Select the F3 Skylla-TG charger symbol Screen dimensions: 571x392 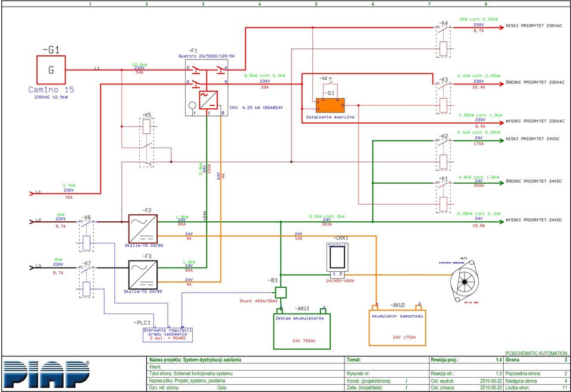coord(143,275)
